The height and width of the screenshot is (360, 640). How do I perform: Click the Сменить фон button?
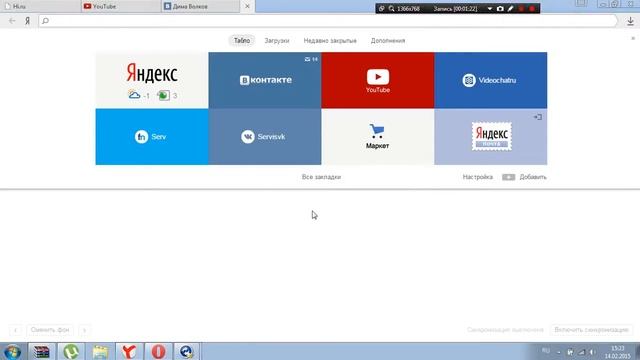tap(50, 330)
